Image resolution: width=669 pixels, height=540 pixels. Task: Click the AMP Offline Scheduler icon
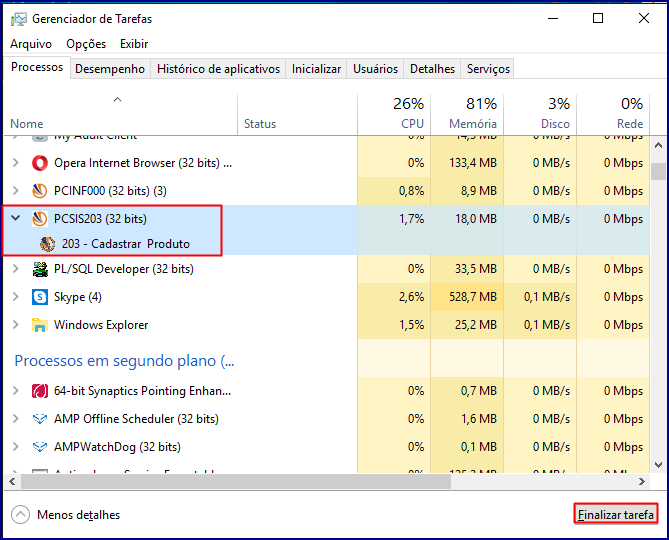coord(40,419)
